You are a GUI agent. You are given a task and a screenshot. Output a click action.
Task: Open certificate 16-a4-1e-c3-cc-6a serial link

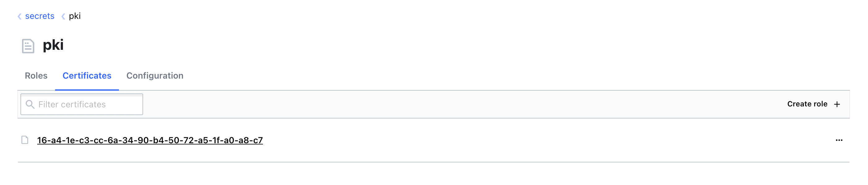point(150,140)
